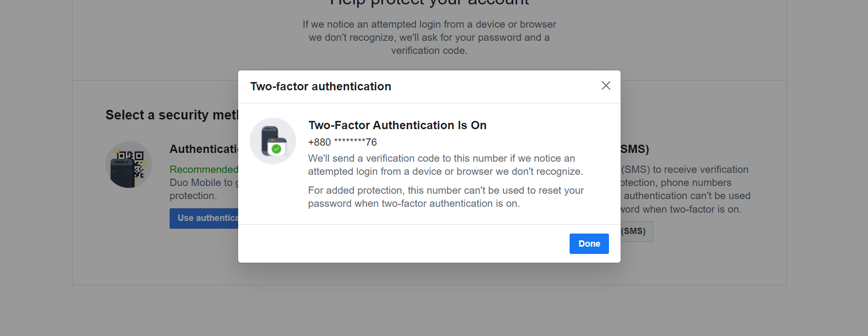Click the Text message (SMS) button
Screen dimensions: 868x336
637,232
